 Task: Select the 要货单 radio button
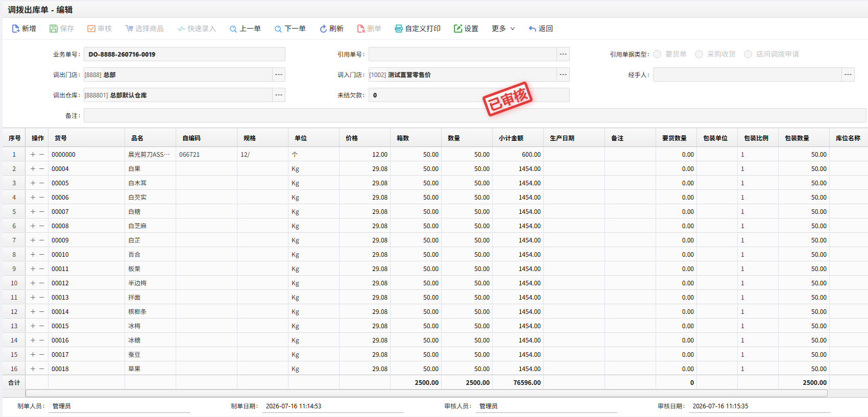click(x=657, y=54)
